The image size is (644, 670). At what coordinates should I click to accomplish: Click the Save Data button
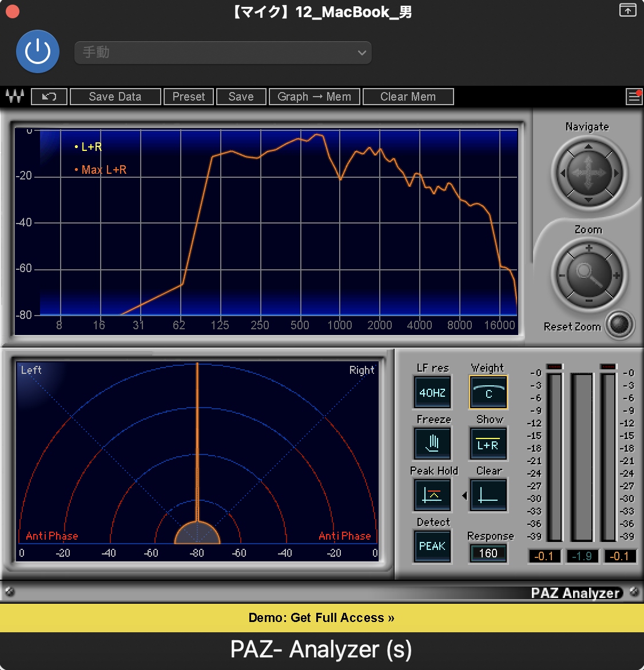tap(115, 97)
